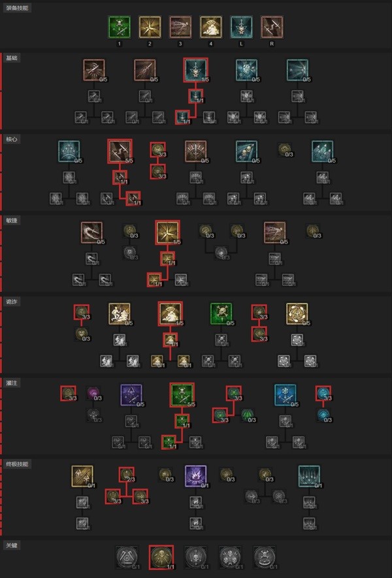Click the 灌注 section label
Image resolution: width=392 pixels, height=578 pixels.
tap(11, 383)
